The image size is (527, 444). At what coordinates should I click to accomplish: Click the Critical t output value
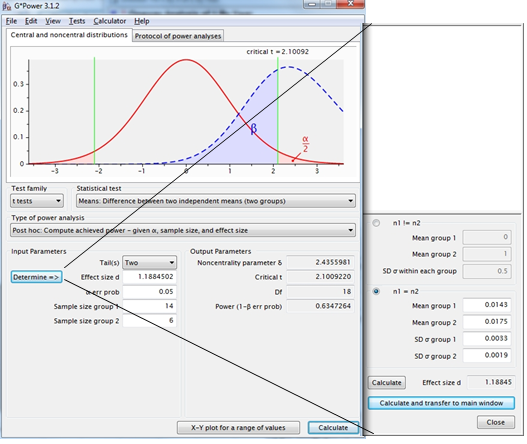click(x=320, y=277)
